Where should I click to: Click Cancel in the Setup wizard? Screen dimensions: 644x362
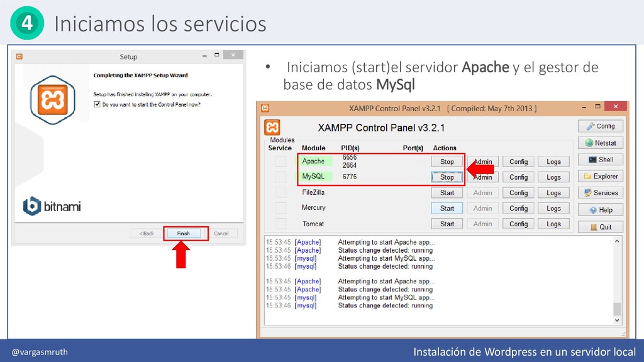point(221,233)
